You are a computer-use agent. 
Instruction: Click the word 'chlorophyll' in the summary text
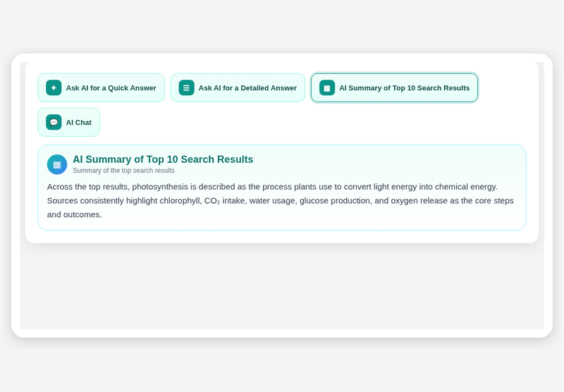[x=180, y=201]
